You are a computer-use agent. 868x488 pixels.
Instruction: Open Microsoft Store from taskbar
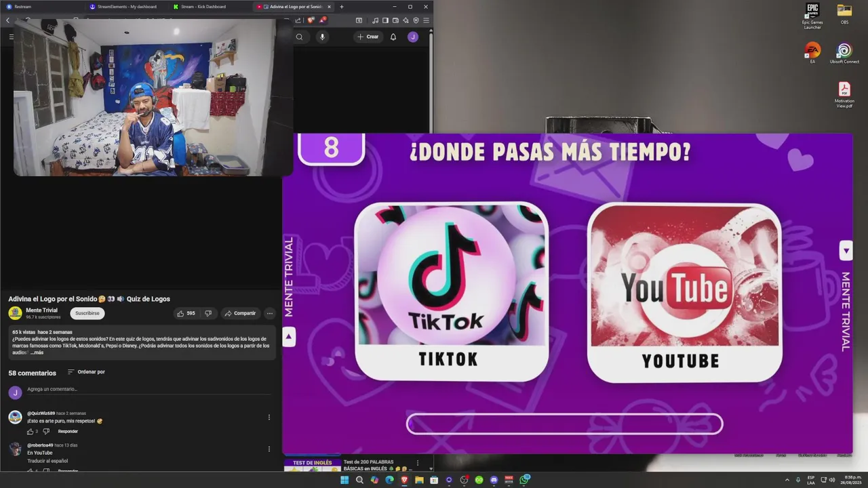click(434, 480)
